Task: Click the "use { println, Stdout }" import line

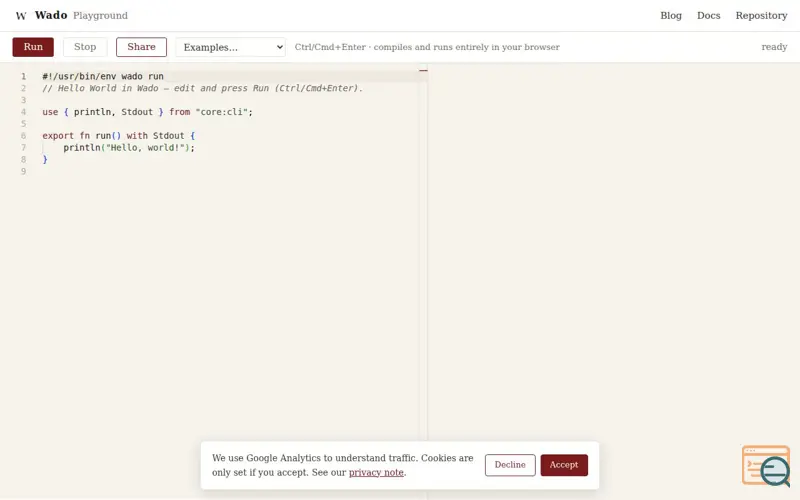Action: [147, 112]
